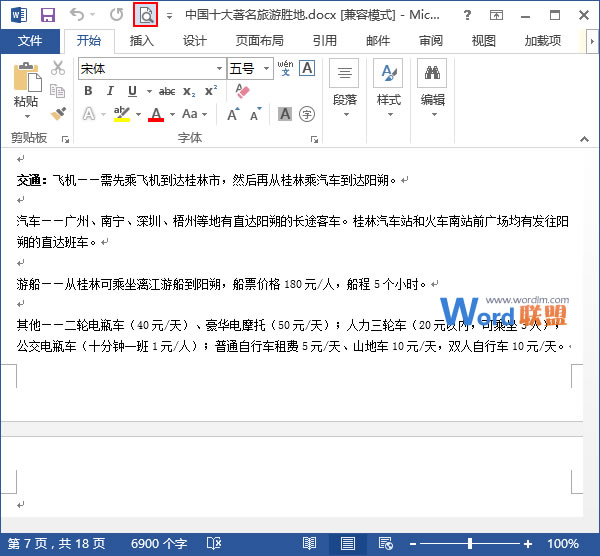The height and width of the screenshot is (556, 600).
Task: Open the 样式 (Styles) group button
Action: pos(389,88)
